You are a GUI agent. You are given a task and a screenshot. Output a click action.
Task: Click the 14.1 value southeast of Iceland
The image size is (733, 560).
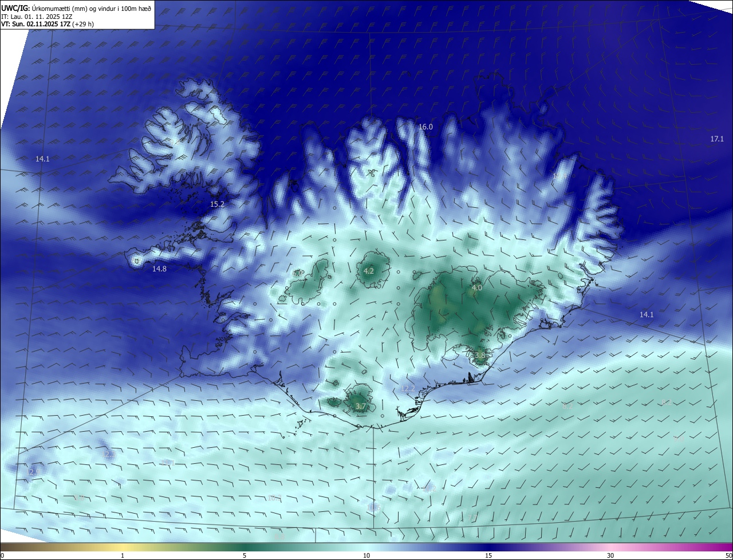pos(647,315)
